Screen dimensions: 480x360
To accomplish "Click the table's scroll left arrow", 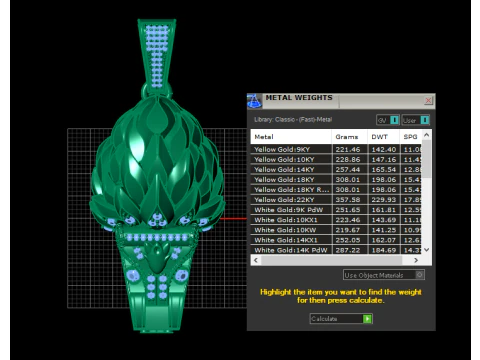I will (256, 260).
